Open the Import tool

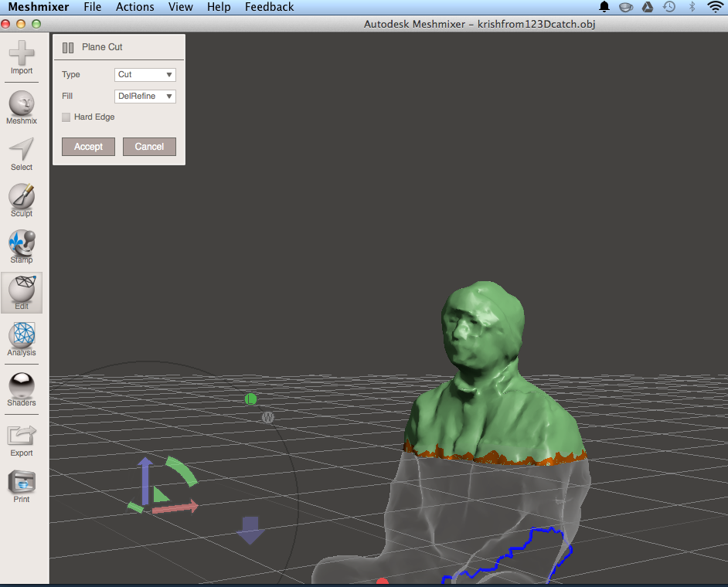pos(22,57)
